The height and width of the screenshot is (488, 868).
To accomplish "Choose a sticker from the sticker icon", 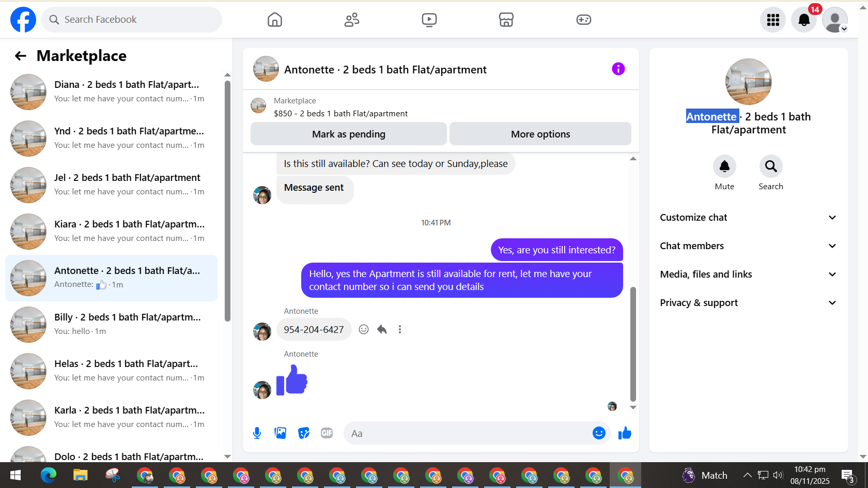I will tap(304, 433).
